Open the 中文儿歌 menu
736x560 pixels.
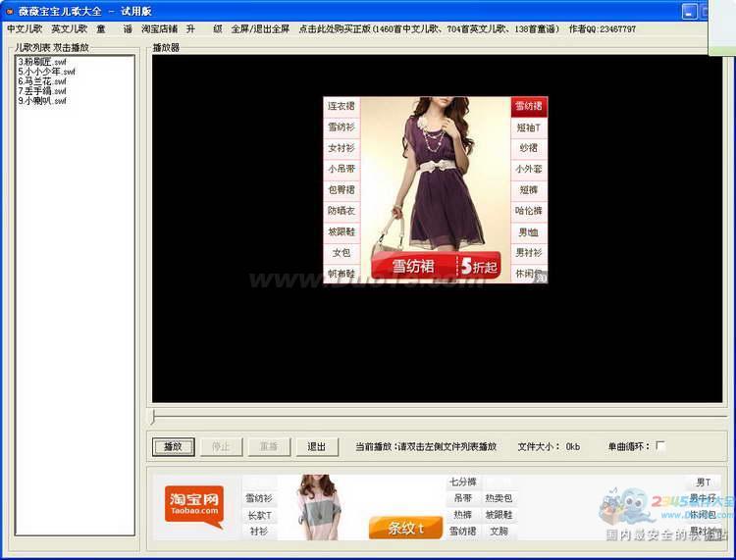[x=25, y=29]
